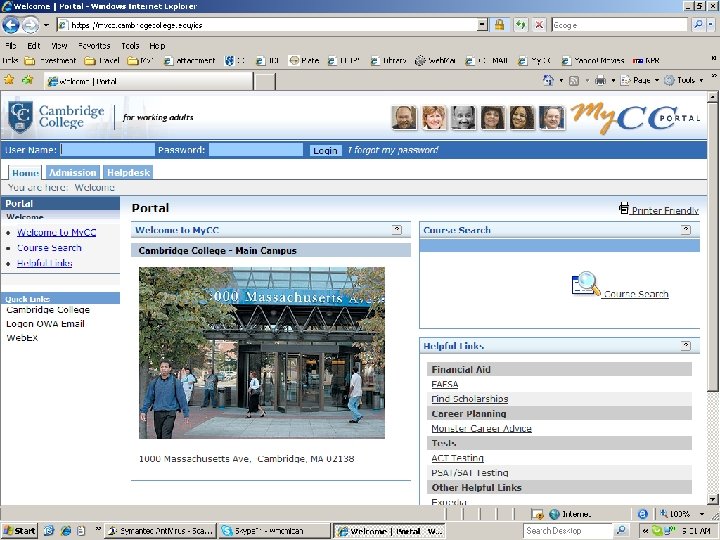
Task: Stop loading with the red X icon
Action: click(539, 25)
